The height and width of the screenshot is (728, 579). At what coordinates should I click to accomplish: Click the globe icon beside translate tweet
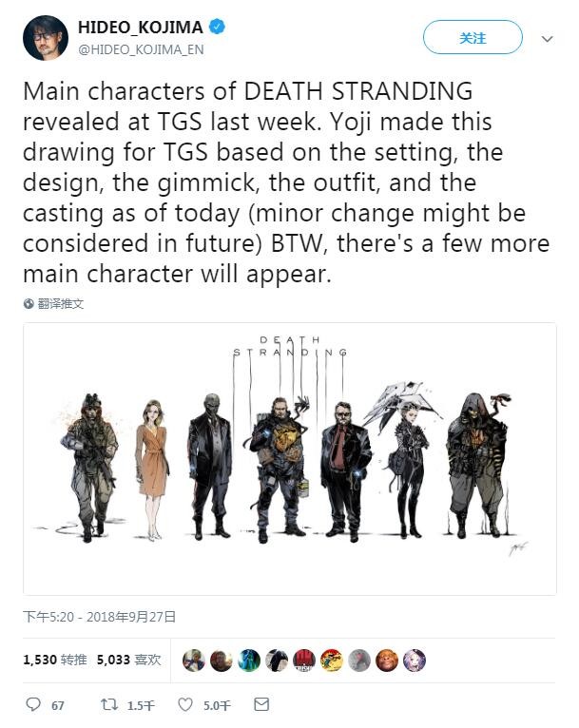point(29,303)
